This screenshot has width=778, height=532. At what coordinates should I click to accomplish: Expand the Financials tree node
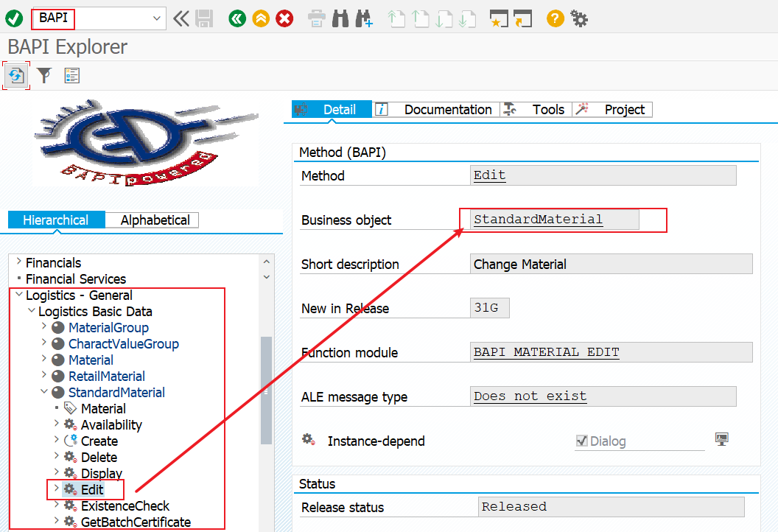pyautogui.click(x=19, y=261)
